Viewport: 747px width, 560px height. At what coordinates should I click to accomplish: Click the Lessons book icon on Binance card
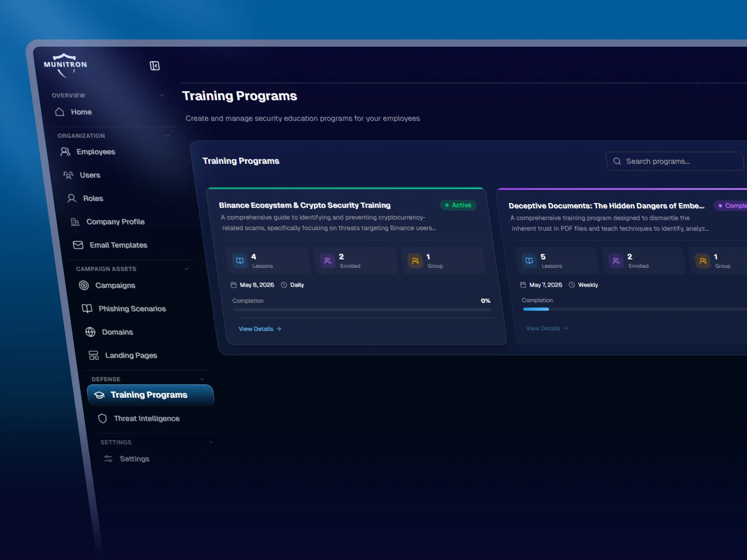click(x=240, y=261)
